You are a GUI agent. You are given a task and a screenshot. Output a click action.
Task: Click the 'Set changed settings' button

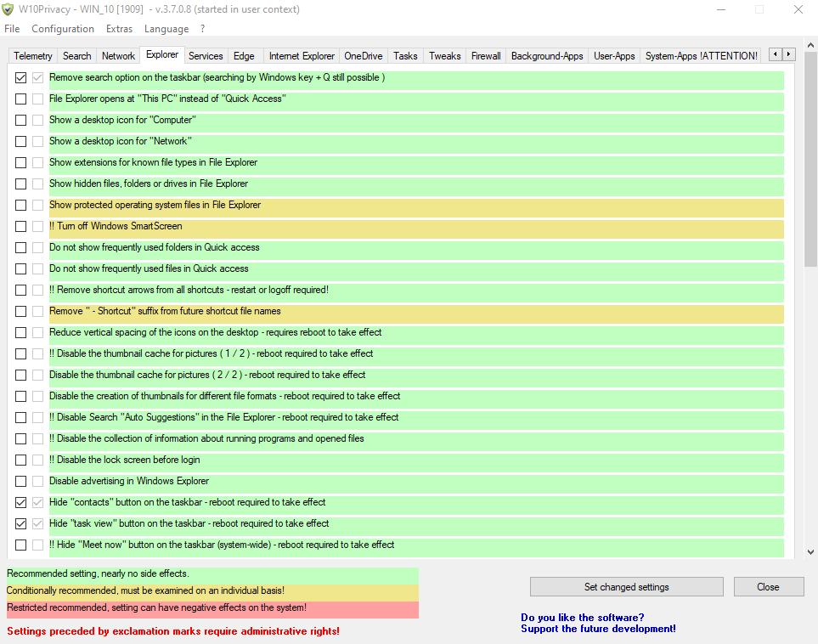[x=626, y=587]
